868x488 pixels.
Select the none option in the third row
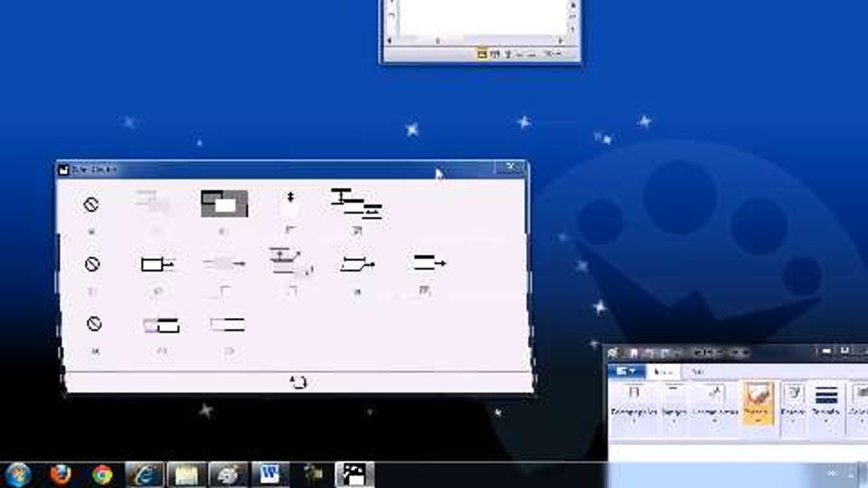[x=94, y=324]
